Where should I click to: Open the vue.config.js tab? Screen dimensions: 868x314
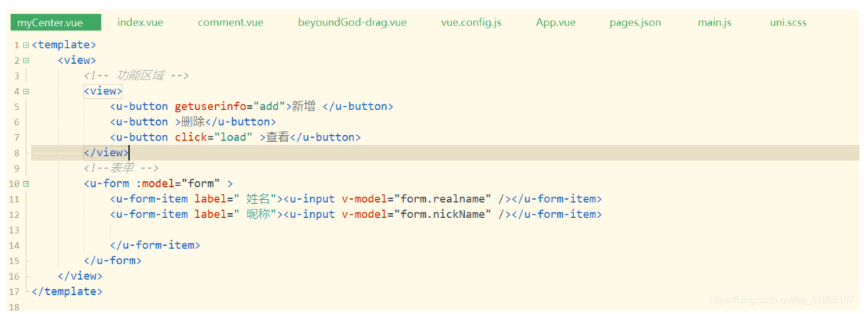point(471,23)
